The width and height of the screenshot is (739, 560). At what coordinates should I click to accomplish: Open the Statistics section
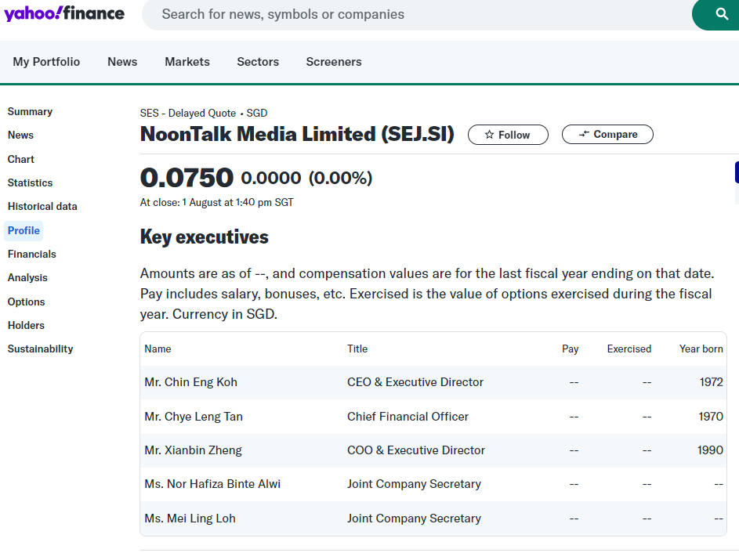(30, 182)
